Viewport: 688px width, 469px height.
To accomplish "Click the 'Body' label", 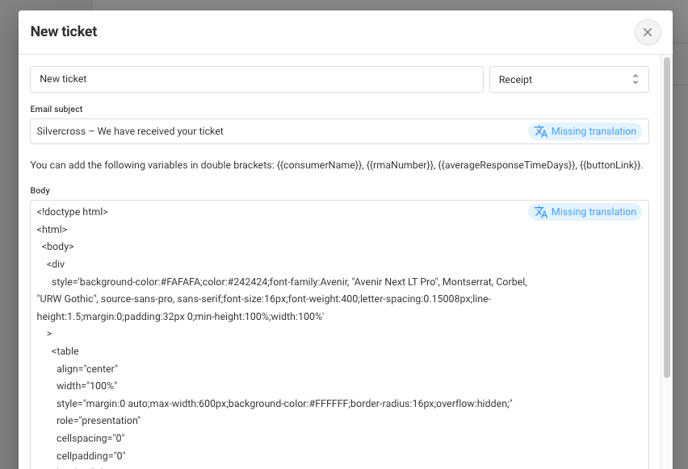I will tap(40, 190).
